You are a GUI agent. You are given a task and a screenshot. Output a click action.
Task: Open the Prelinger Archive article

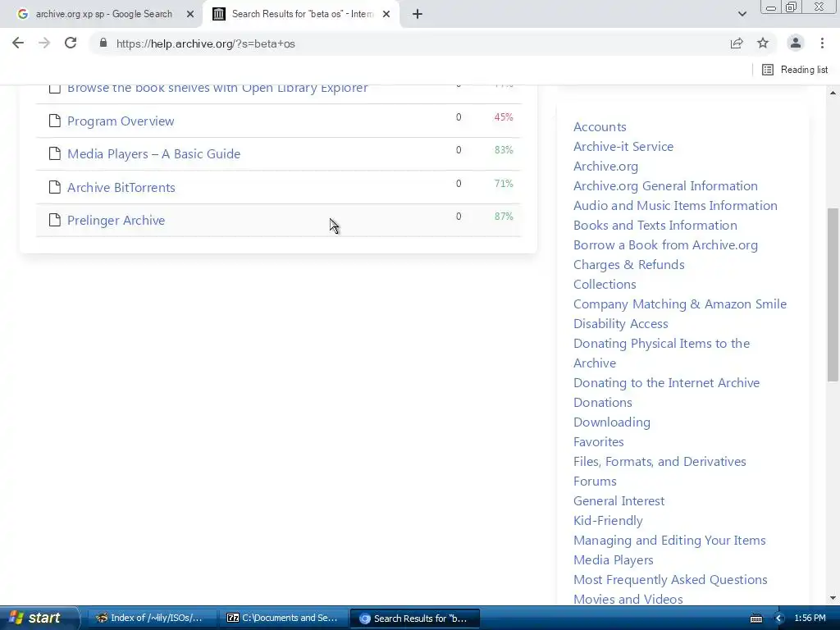(116, 220)
